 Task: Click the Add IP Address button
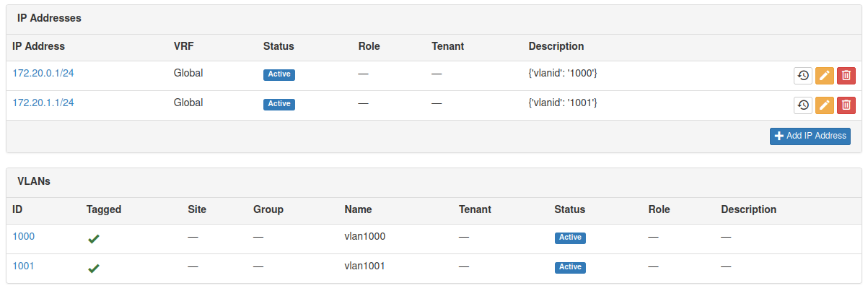[810, 136]
